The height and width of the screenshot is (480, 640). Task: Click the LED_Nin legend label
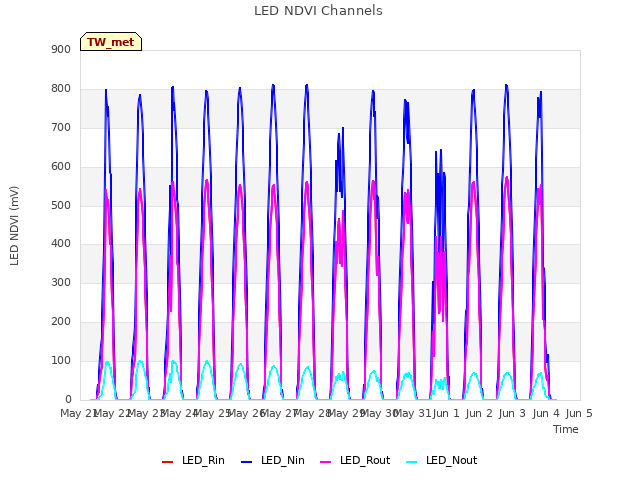click(282, 460)
